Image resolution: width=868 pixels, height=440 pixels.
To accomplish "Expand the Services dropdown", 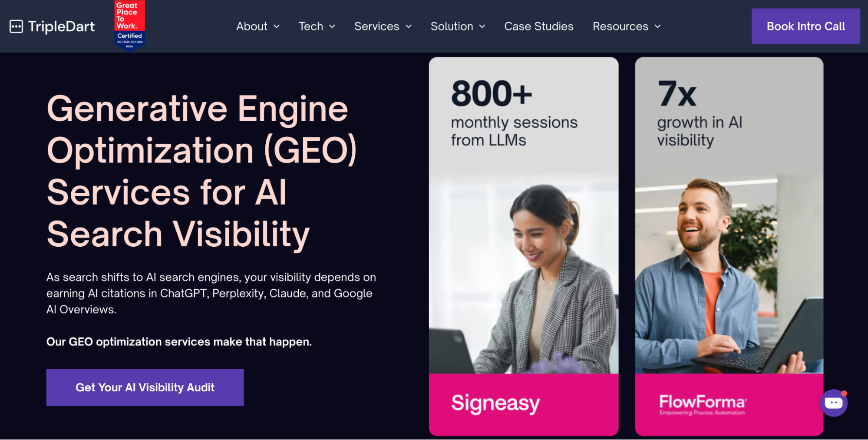I will click(383, 26).
